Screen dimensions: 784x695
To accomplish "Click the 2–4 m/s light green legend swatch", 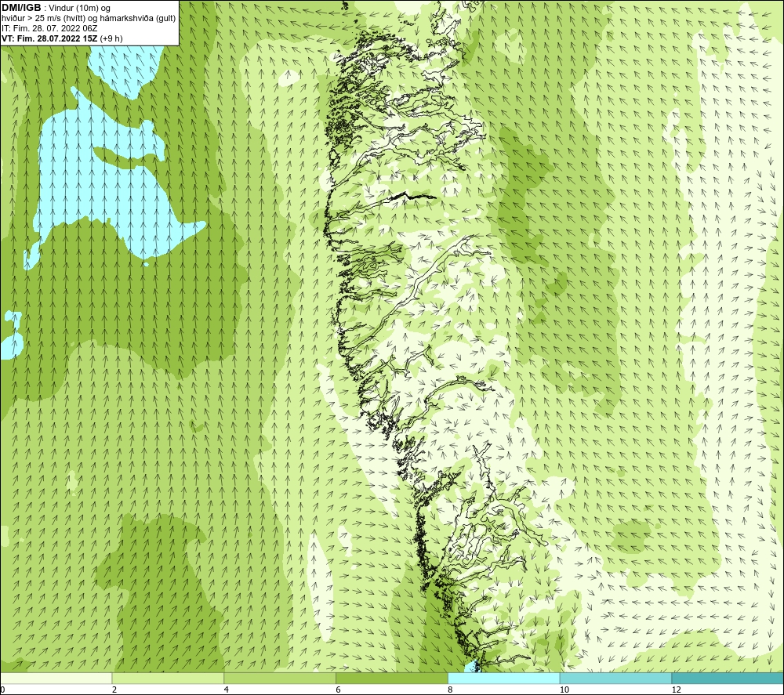I will (168, 678).
